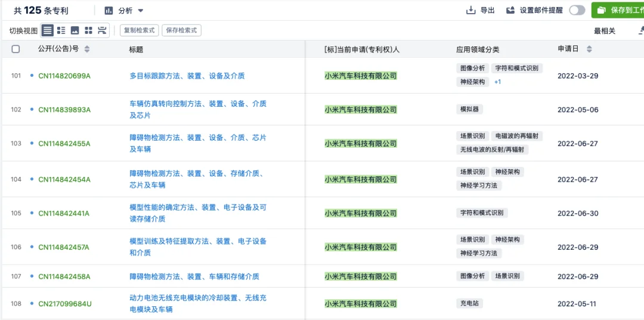The width and height of the screenshot is (644, 320).
Task: Click the 保存检索式 button
Action: 181,30
